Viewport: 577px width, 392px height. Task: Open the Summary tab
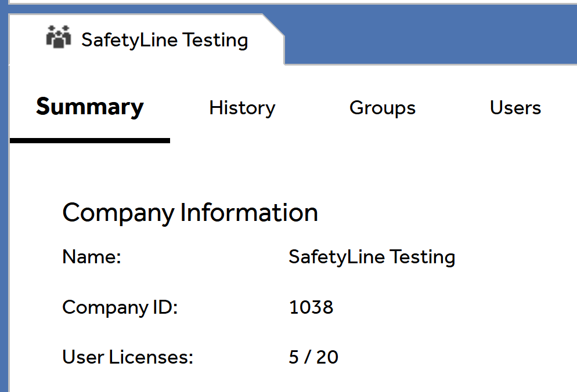point(90,108)
